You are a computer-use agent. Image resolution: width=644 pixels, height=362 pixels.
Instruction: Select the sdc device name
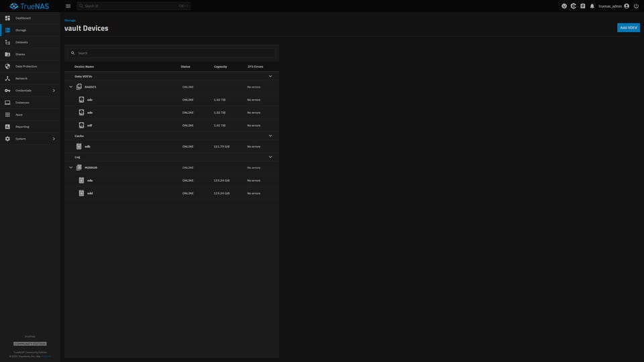[89, 100]
